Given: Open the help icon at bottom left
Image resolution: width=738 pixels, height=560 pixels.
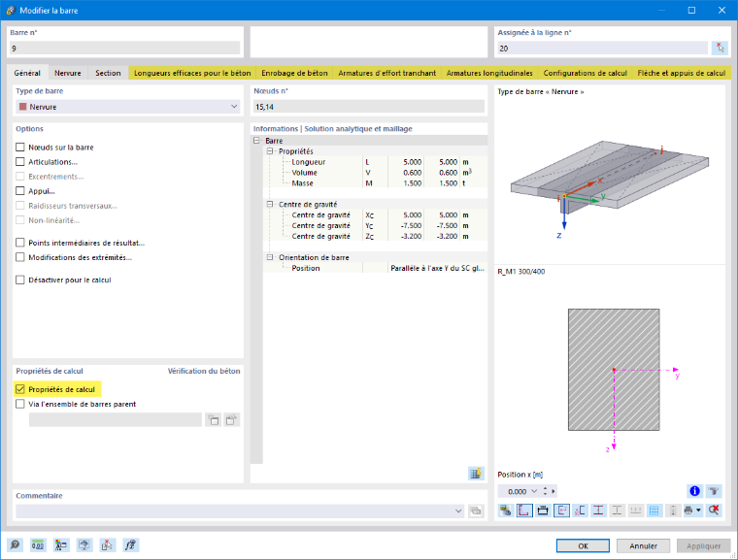Looking at the screenshot, I should (x=15, y=544).
